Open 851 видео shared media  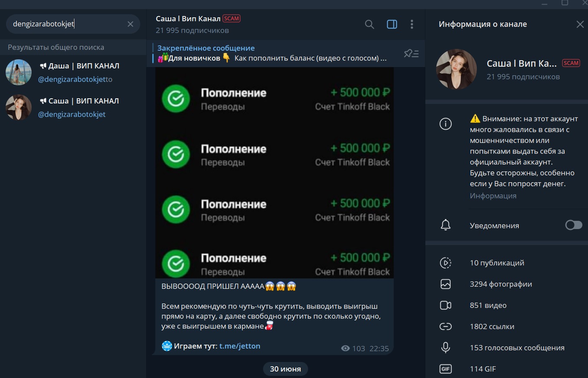tap(507, 305)
